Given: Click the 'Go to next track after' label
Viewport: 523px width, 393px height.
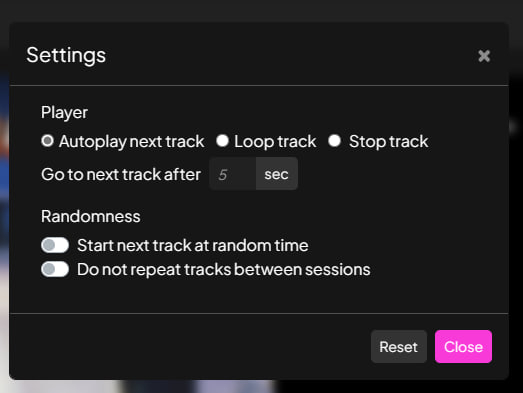Looking at the screenshot, I should [121, 174].
